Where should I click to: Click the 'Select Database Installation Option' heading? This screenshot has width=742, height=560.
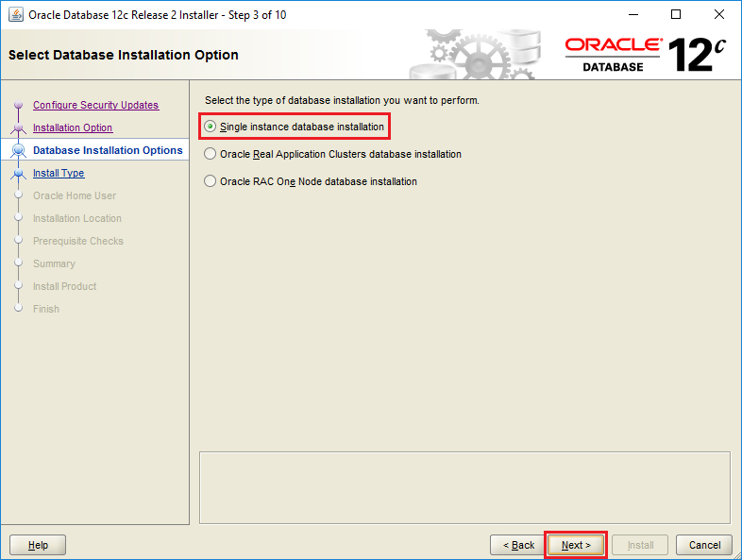pos(124,55)
